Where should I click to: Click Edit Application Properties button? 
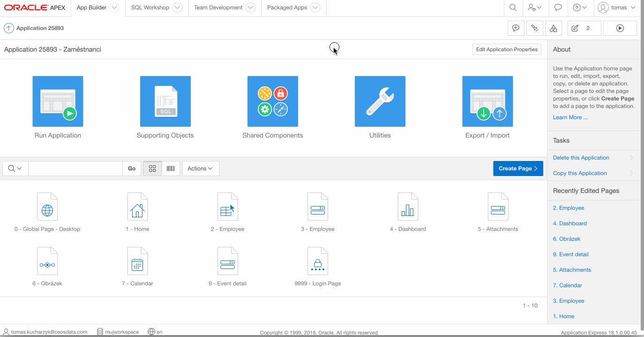coord(506,49)
